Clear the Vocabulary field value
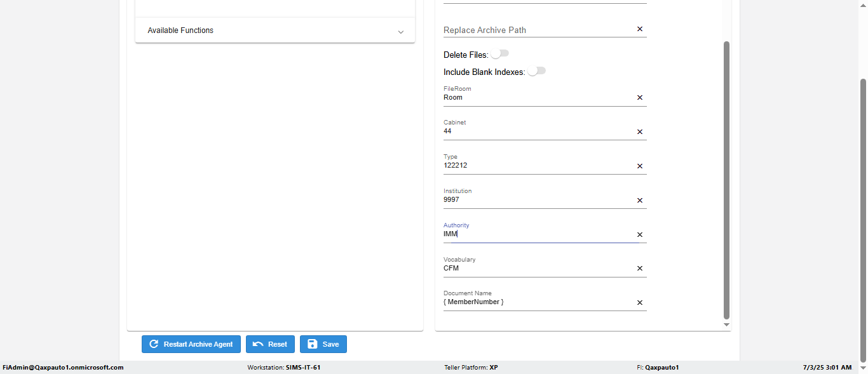The image size is (868, 374). pyautogui.click(x=640, y=269)
